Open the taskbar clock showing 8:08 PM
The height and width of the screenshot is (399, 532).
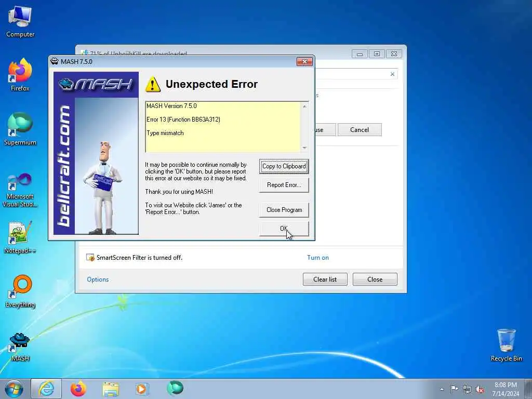click(x=506, y=389)
